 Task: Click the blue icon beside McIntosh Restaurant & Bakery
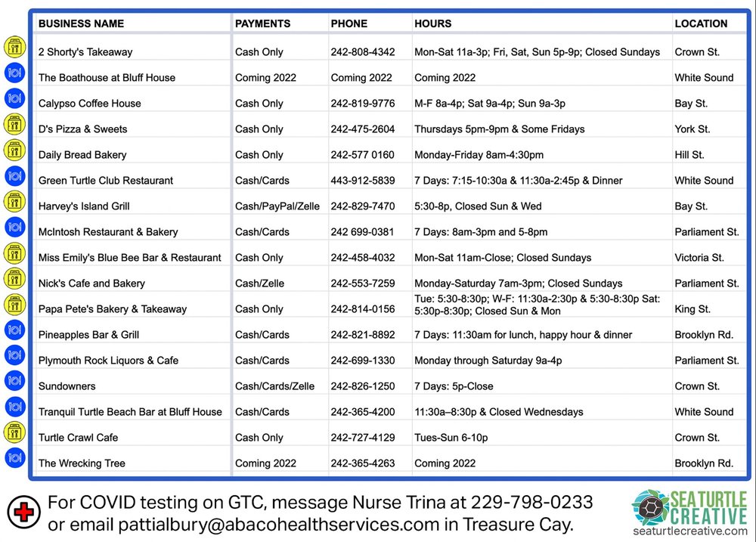[x=14, y=227]
